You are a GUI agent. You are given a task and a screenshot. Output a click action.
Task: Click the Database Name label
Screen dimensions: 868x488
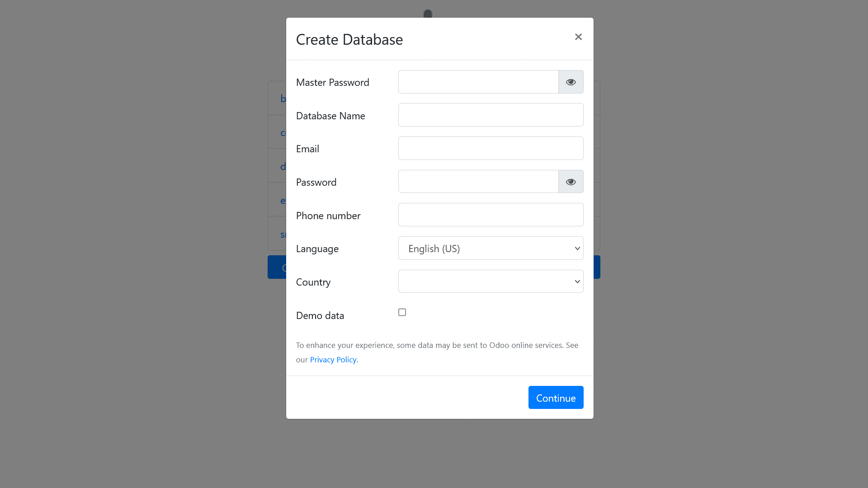click(x=330, y=116)
